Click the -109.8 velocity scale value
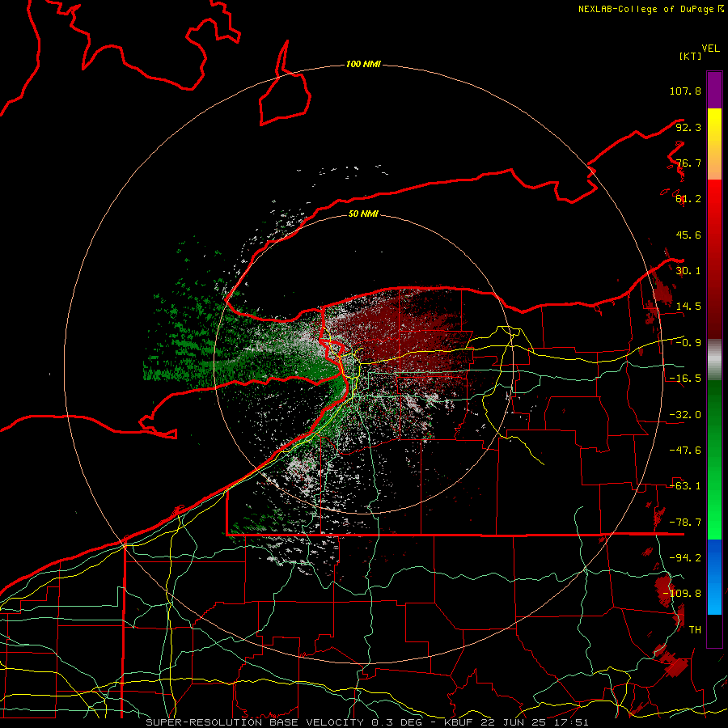This screenshot has height=728, width=728. click(683, 594)
